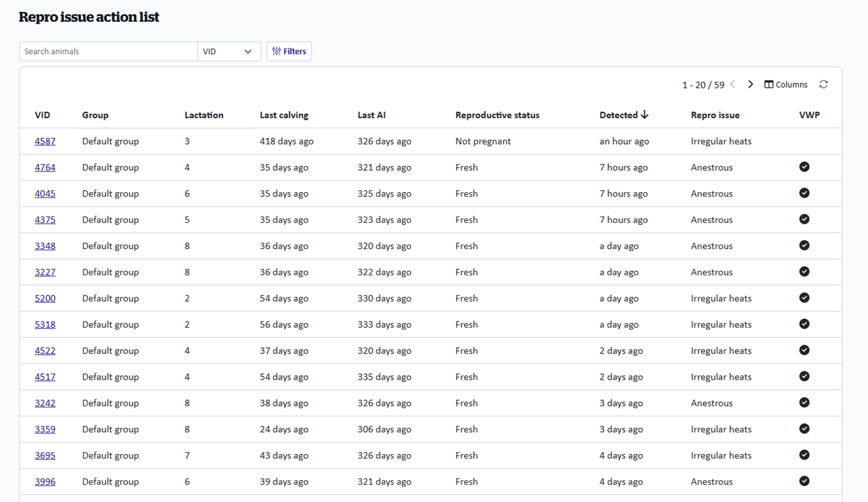Click the VWP checkmark beside cow 5200
Screen dimensions: 868x502
pyautogui.click(x=804, y=298)
